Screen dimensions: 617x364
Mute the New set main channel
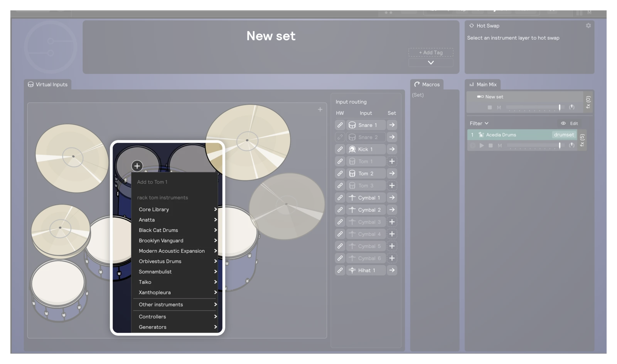(x=499, y=107)
